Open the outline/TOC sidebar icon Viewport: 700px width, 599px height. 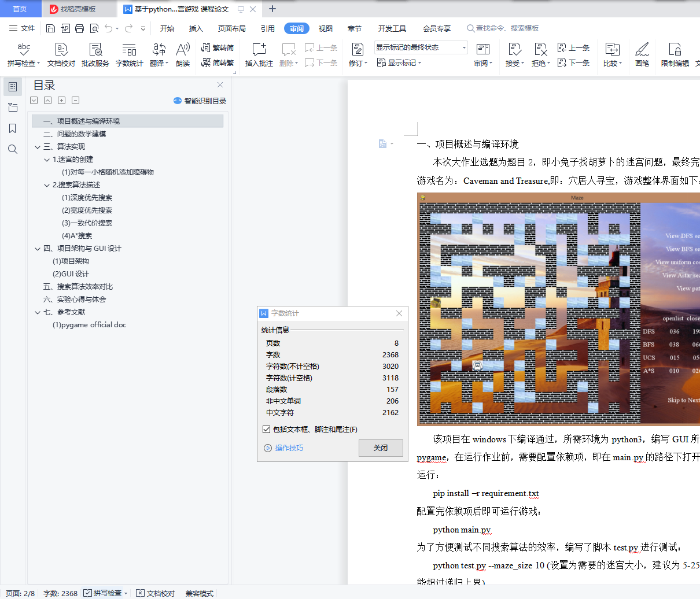click(13, 87)
